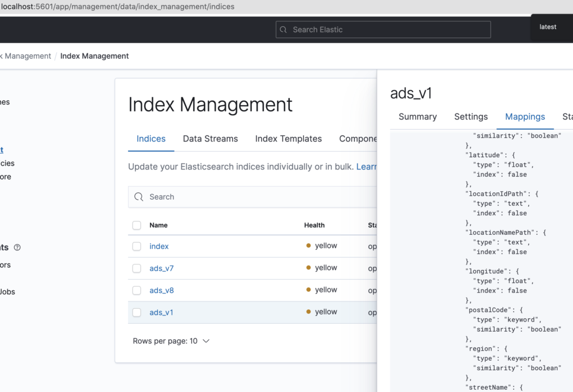Switch to the Indices tab
The image size is (573, 392).
(151, 139)
